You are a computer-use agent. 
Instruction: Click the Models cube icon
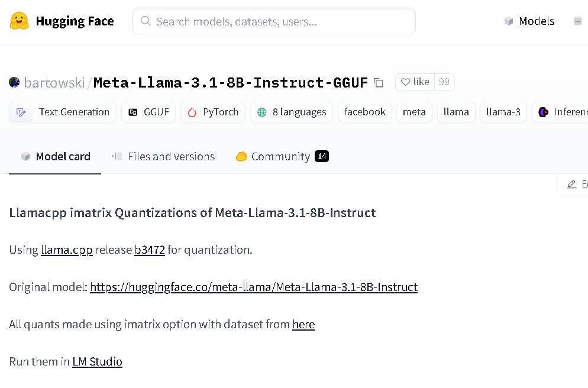[x=509, y=21]
